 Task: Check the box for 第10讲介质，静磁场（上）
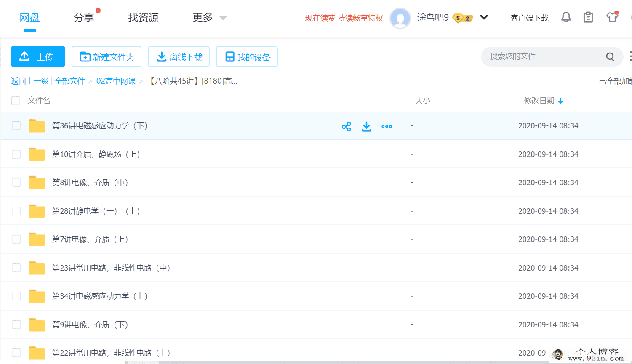(16, 154)
